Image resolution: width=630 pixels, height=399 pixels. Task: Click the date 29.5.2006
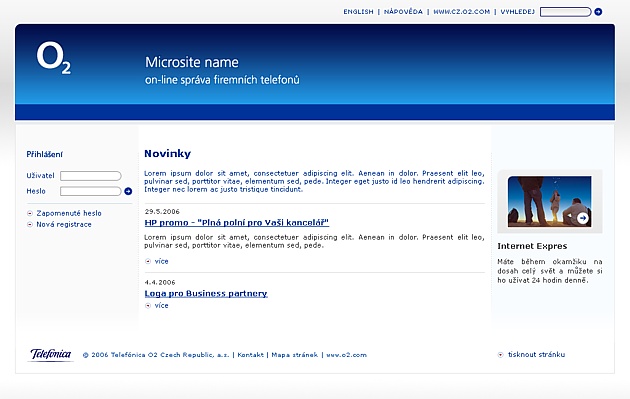tap(162, 211)
